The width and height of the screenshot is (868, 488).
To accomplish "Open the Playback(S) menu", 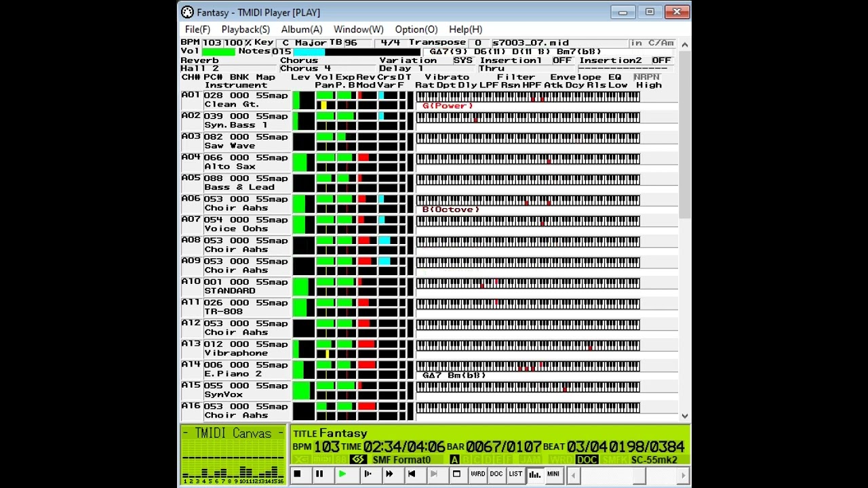I will point(245,29).
